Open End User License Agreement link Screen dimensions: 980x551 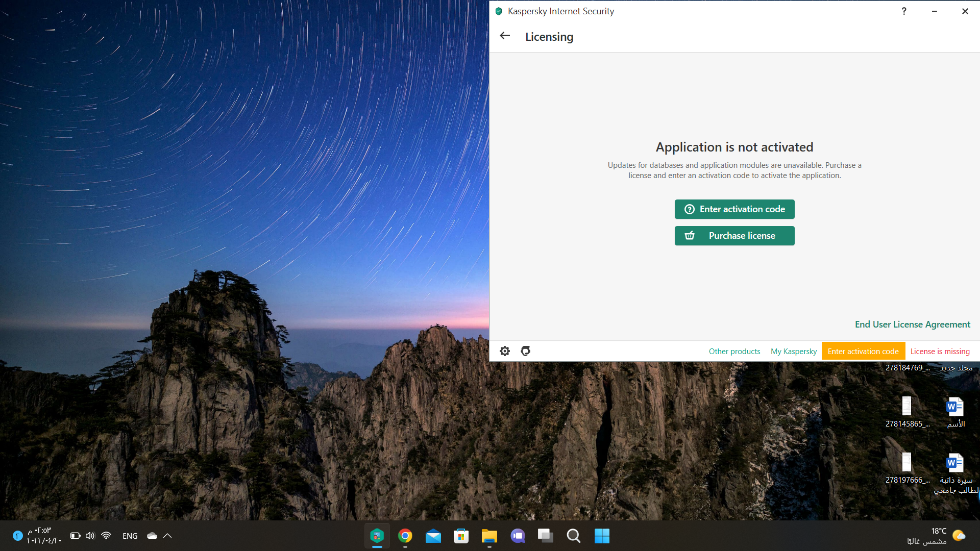[x=913, y=324]
